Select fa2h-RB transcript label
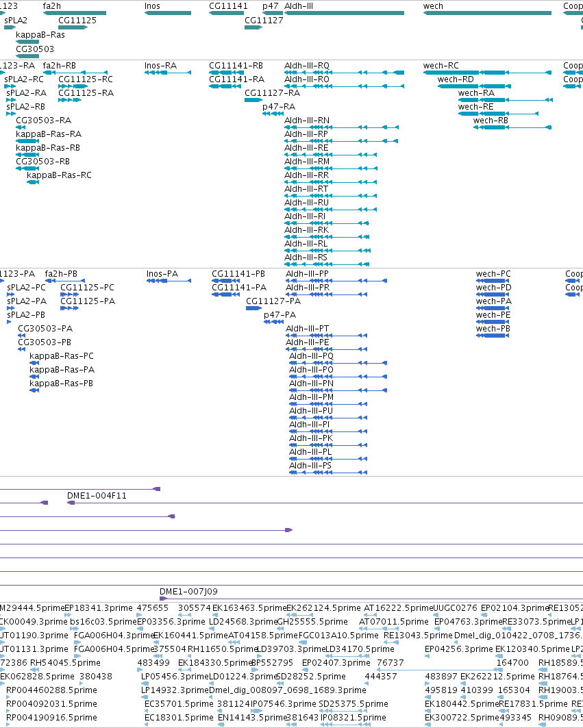 (x=60, y=66)
